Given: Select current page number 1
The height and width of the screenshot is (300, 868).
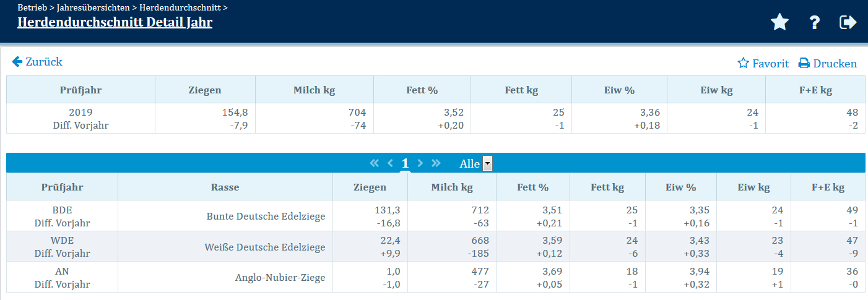Looking at the screenshot, I should 405,163.
